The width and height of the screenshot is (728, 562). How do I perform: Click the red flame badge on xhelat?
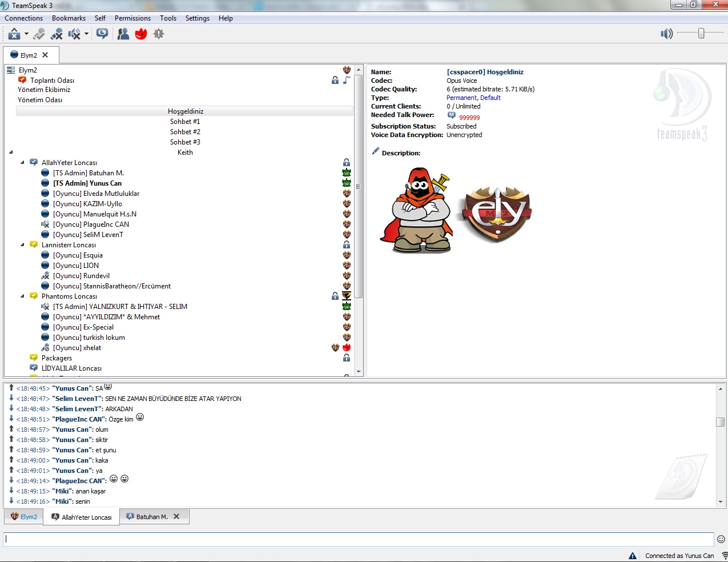(347, 348)
